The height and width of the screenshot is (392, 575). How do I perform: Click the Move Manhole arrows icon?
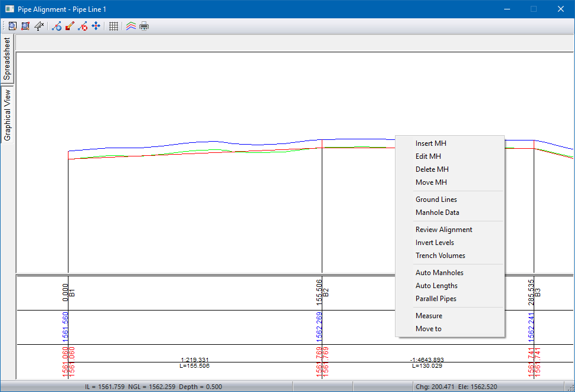coord(96,26)
